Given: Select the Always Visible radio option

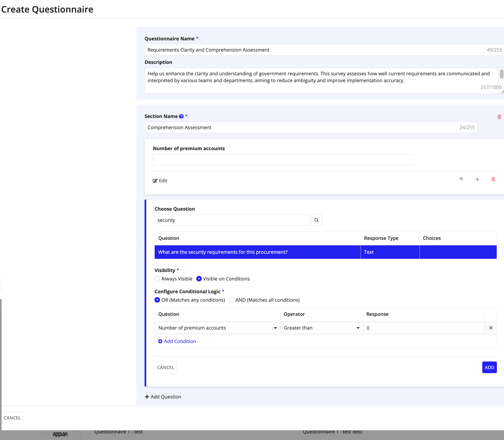Looking at the screenshot, I should 157,279.
